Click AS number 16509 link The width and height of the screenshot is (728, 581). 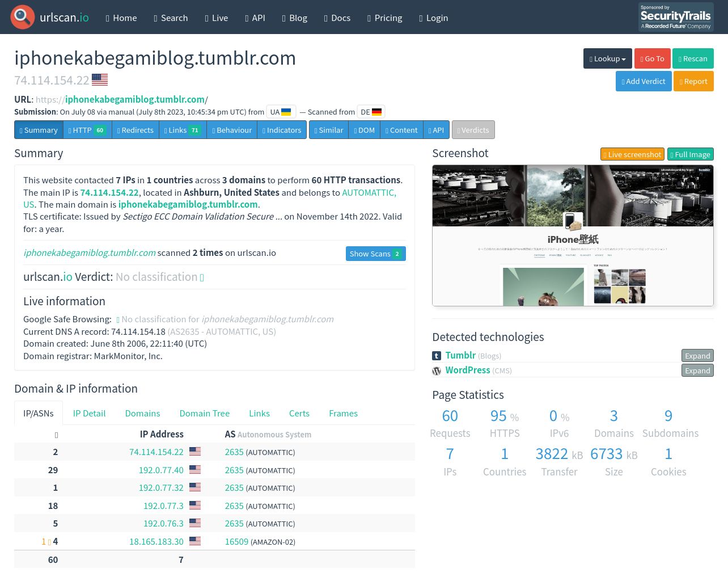pos(236,541)
